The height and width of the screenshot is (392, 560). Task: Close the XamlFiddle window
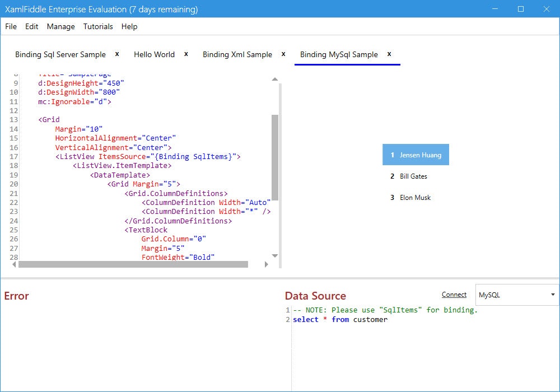(x=547, y=9)
